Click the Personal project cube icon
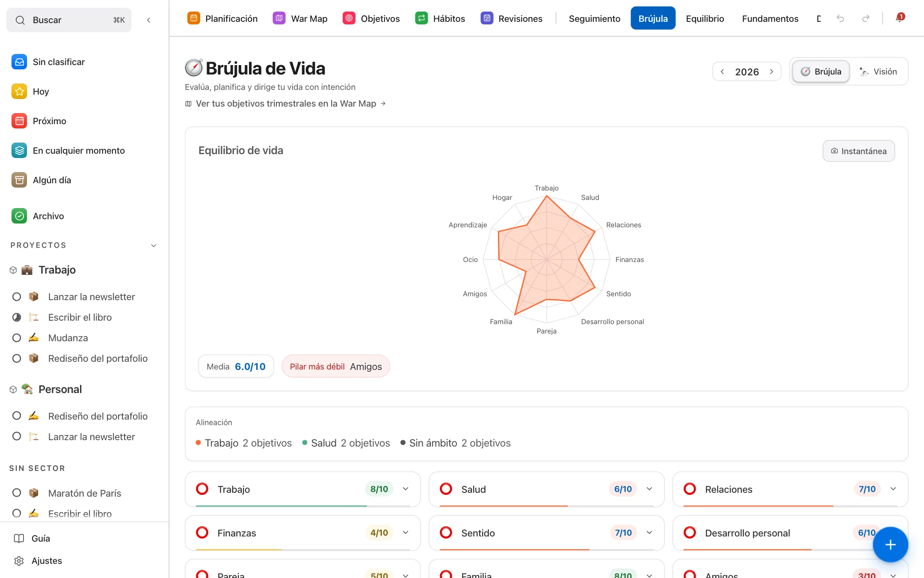Viewport: 924px width, 578px height. coord(13,390)
